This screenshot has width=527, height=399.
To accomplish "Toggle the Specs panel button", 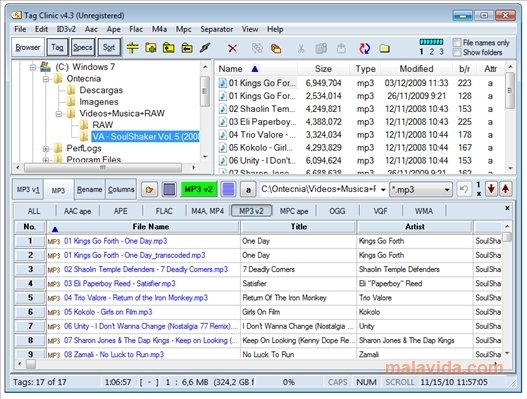I will (83, 47).
